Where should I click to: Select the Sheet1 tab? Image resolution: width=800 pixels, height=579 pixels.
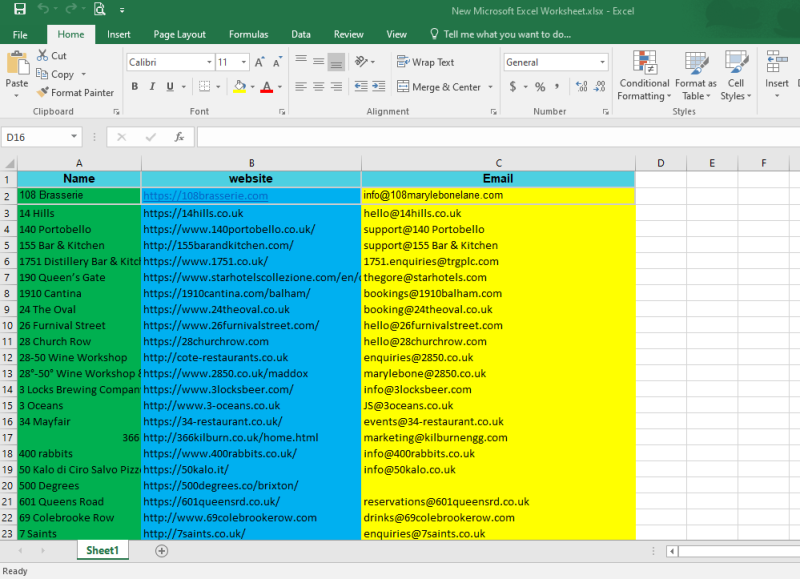click(x=102, y=550)
